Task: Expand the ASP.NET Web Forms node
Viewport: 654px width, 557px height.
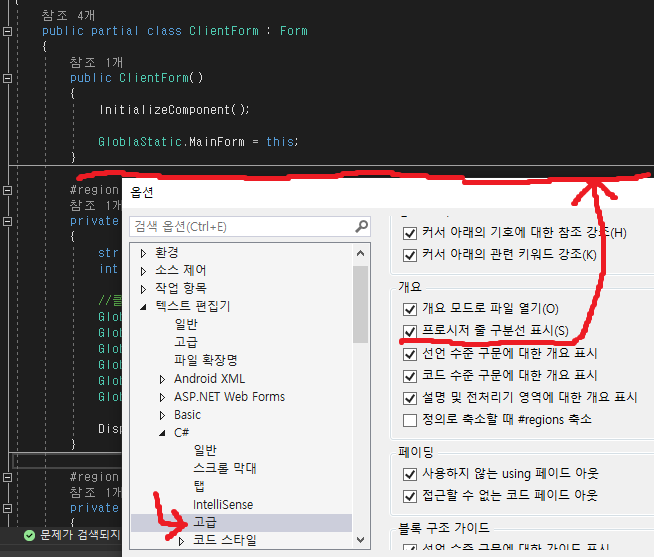Action: [x=162, y=397]
